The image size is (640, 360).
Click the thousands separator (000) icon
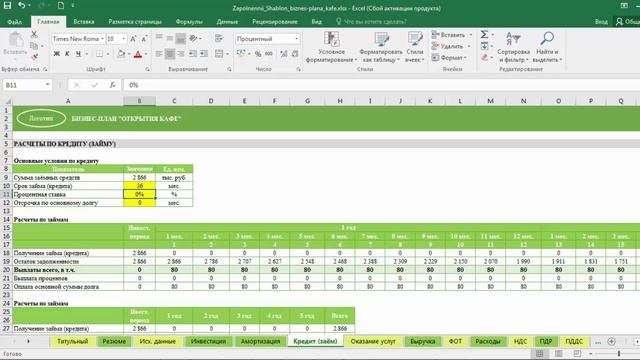pyautogui.click(x=269, y=54)
